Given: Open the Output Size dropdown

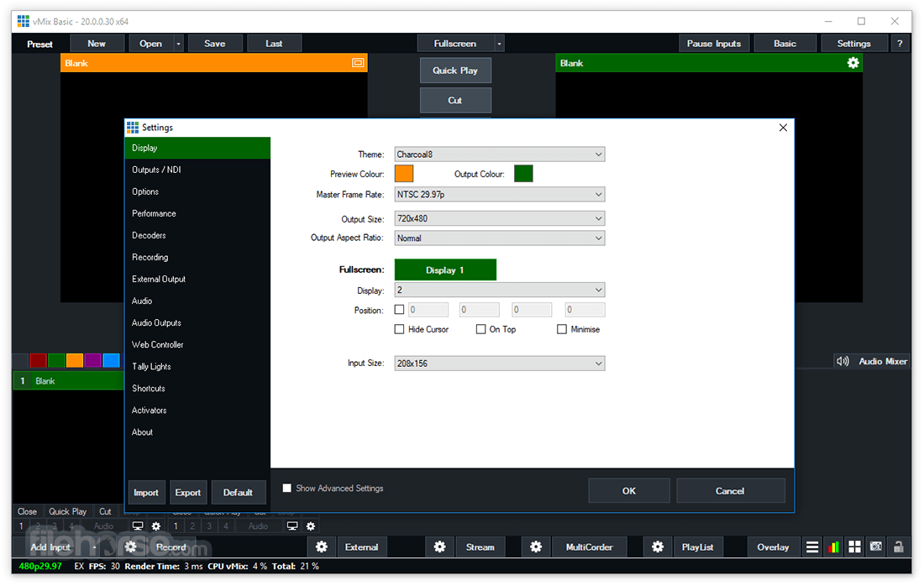Looking at the screenshot, I should coord(500,218).
